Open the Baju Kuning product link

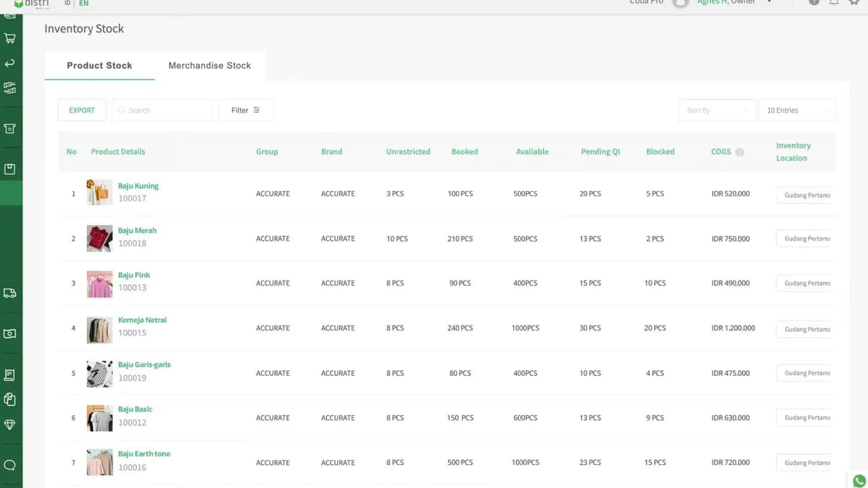coord(138,186)
